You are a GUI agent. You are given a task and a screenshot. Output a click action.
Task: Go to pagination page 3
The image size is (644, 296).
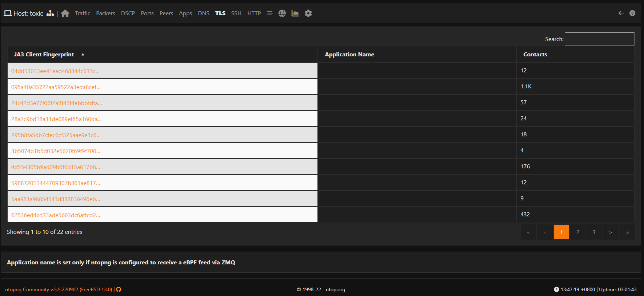[594, 232]
